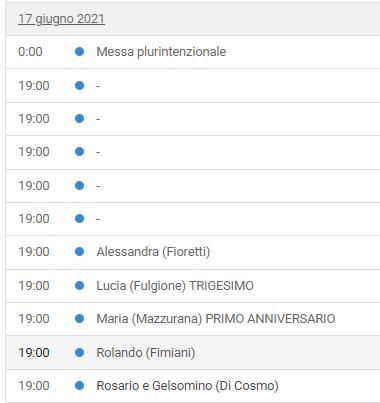
Task: Click the 19:00 time of Maria's anniversary row
Action: point(34,319)
